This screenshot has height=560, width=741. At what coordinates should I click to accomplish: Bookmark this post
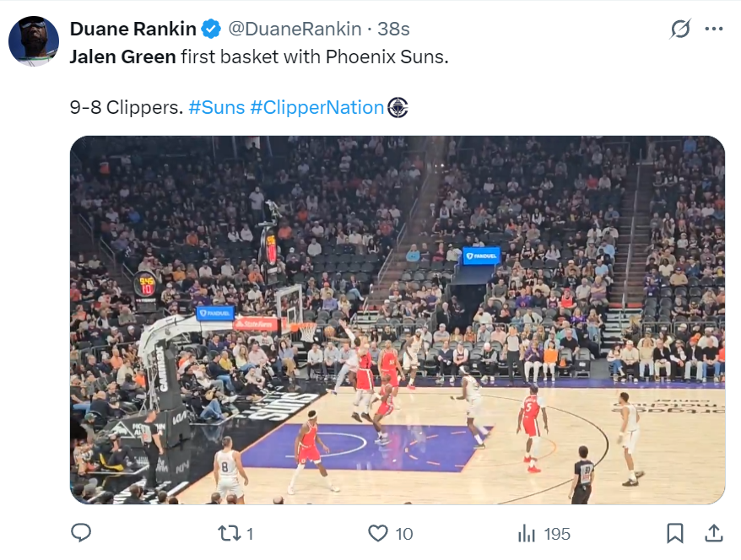pyautogui.click(x=675, y=533)
